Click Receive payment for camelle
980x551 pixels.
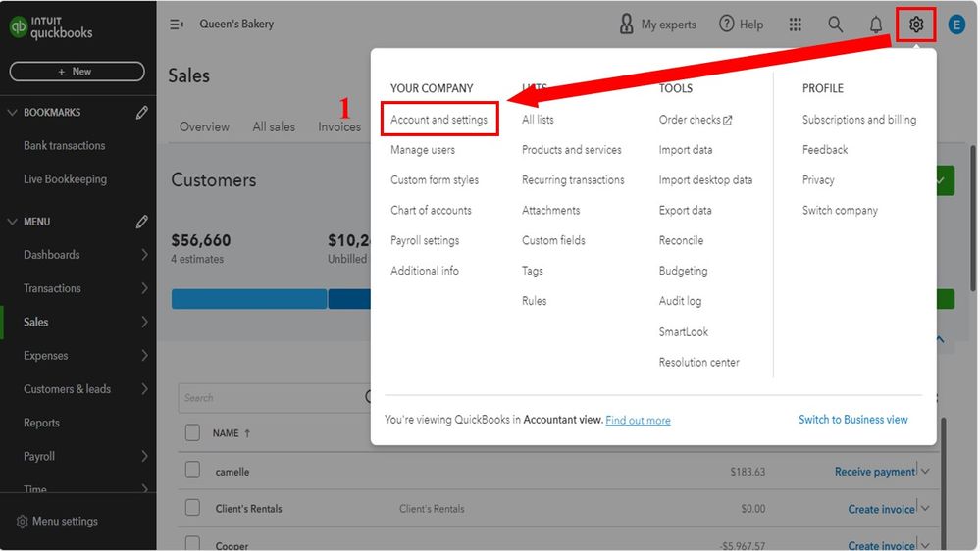(x=874, y=472)
